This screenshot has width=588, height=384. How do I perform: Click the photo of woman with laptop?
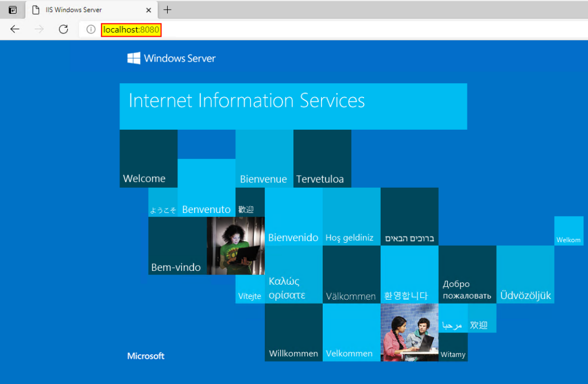click(235, 246)
